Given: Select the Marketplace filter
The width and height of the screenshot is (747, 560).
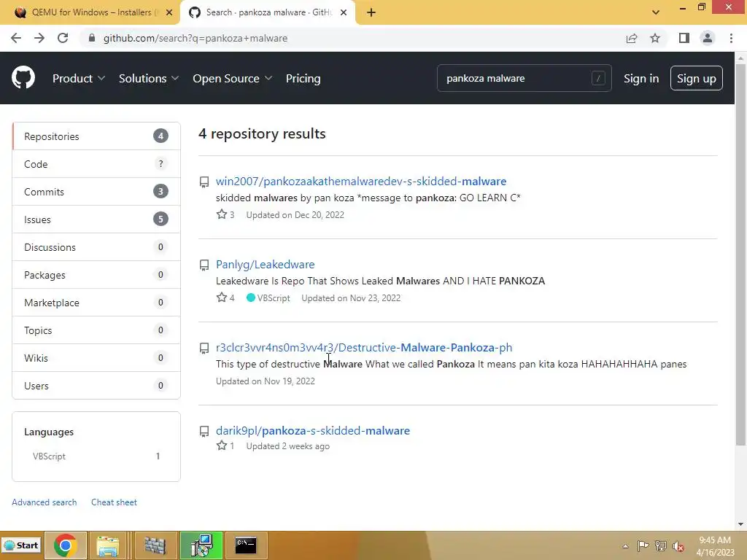Looking at the screenshot, I should pyautogui.click(x=96, y=303).
